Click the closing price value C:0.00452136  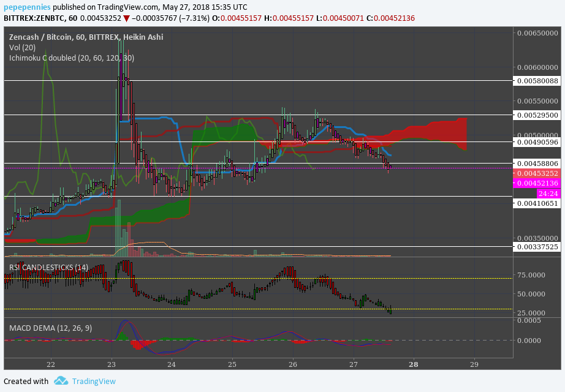point(390,18)
